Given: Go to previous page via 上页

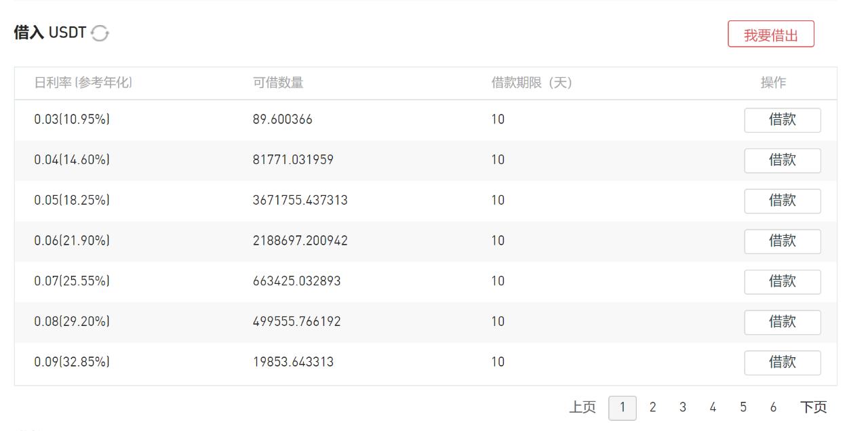Looking at the screenshot, I should 582,407.
